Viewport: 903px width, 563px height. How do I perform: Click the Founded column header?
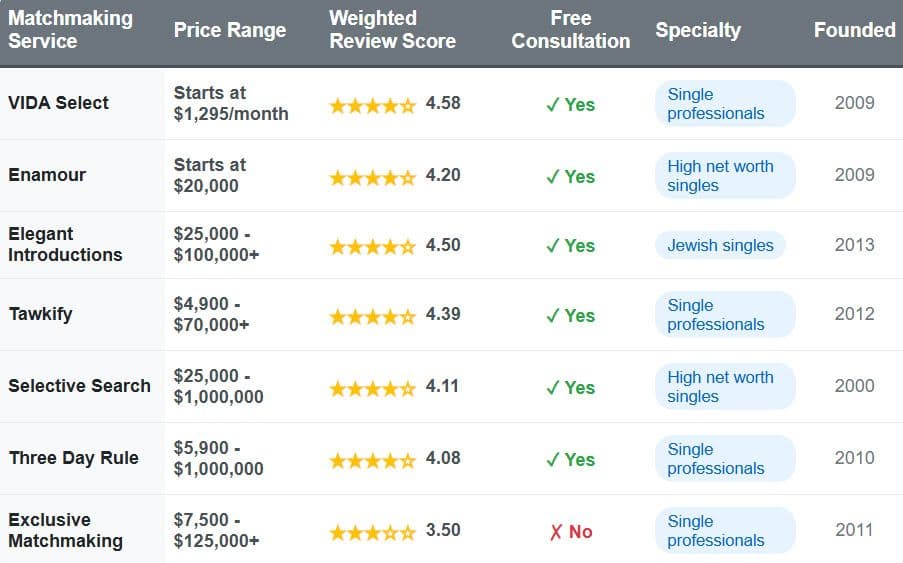[x=854, y=30]
